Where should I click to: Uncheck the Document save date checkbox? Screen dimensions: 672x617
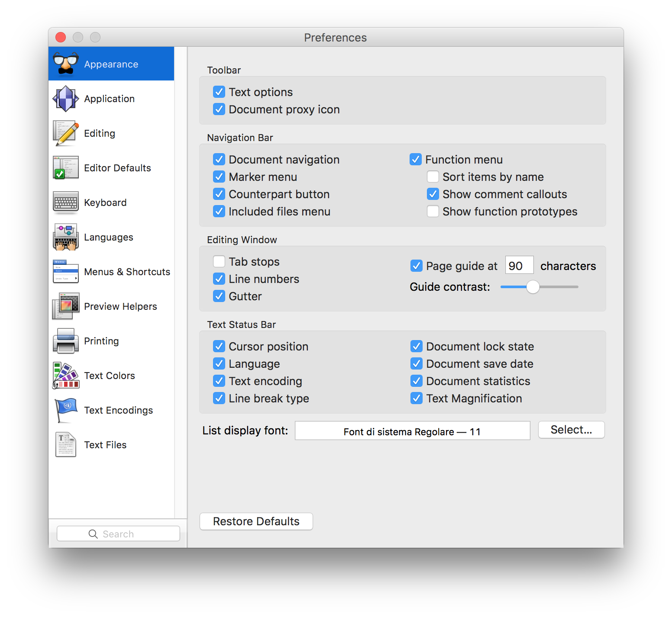[x=417, y=363]
